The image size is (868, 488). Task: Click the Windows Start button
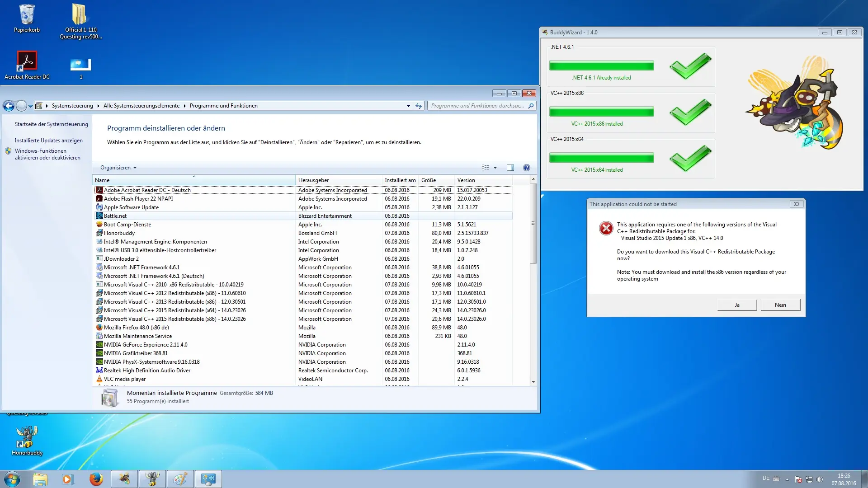(12, 479)
